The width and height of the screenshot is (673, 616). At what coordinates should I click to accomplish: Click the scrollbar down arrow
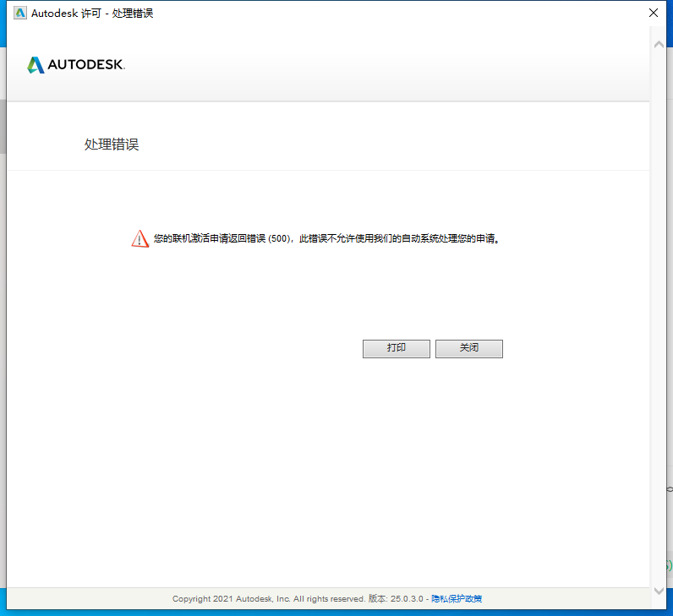[x=659, y=591]
